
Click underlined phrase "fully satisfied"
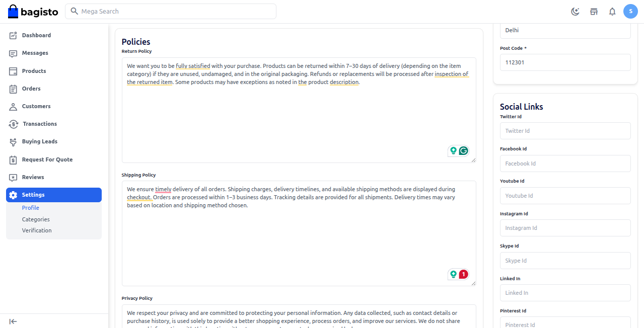[193, 66]
